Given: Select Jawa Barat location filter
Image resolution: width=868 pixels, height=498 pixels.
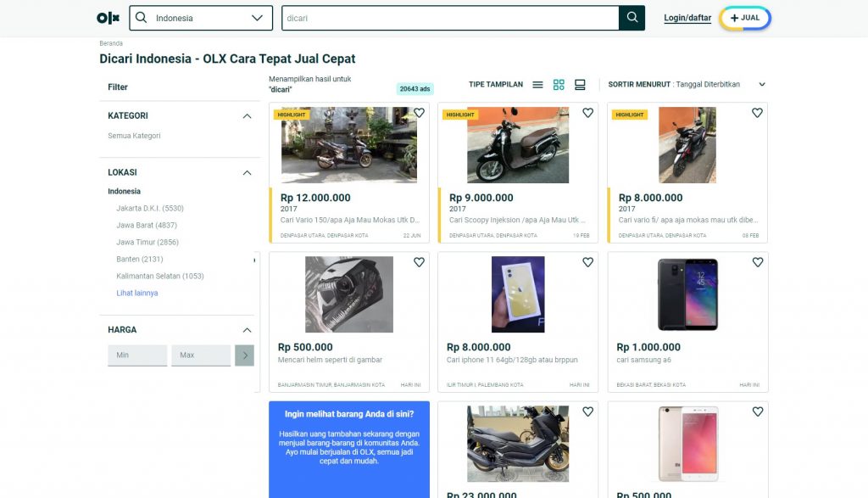Looking at the screenshot, I should (x=147, y=226).
